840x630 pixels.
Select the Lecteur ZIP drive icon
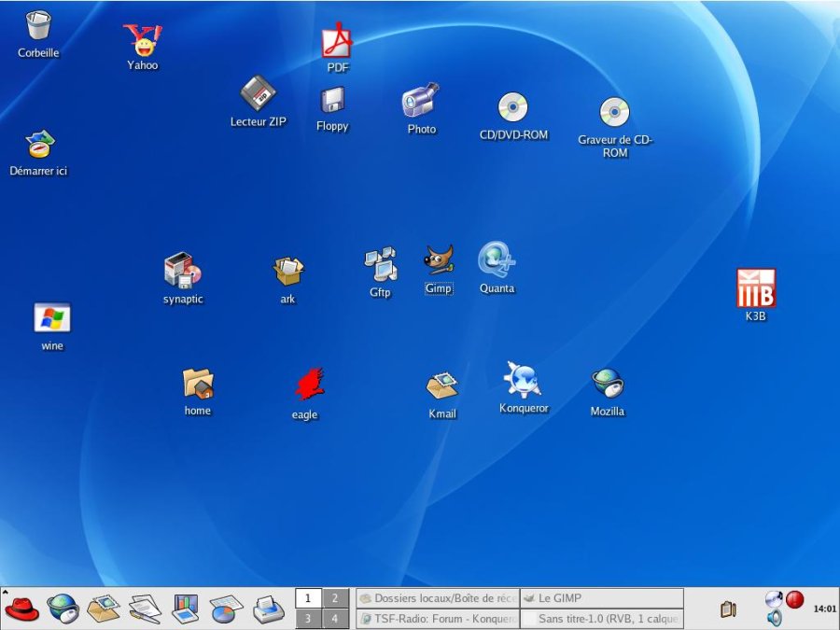pos(259,93)
